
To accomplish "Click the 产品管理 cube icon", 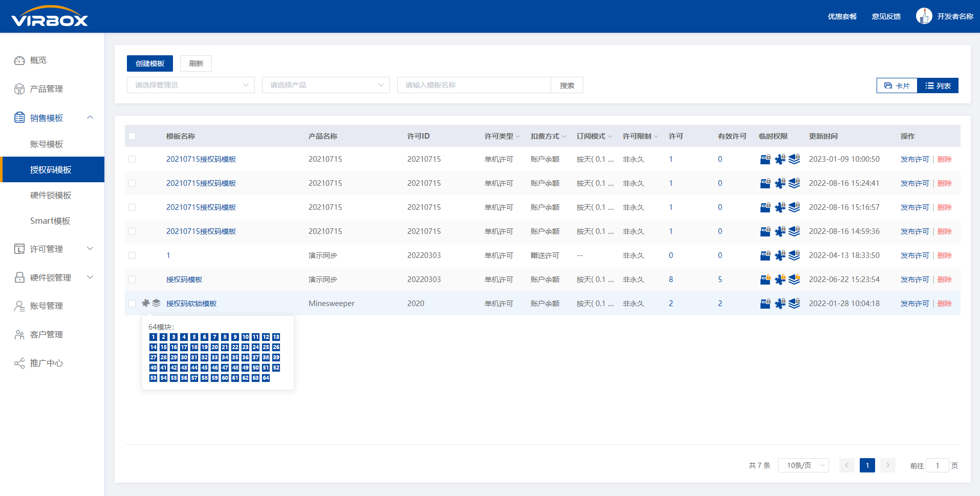I will [x=19, y=89].
